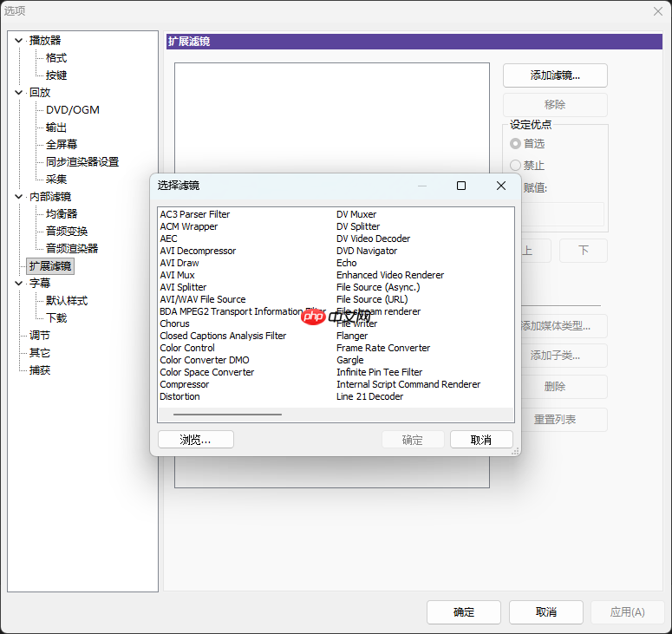Select AVI Splitter filter
Viewport: 672px width, 634px height.
click(183, 287)
